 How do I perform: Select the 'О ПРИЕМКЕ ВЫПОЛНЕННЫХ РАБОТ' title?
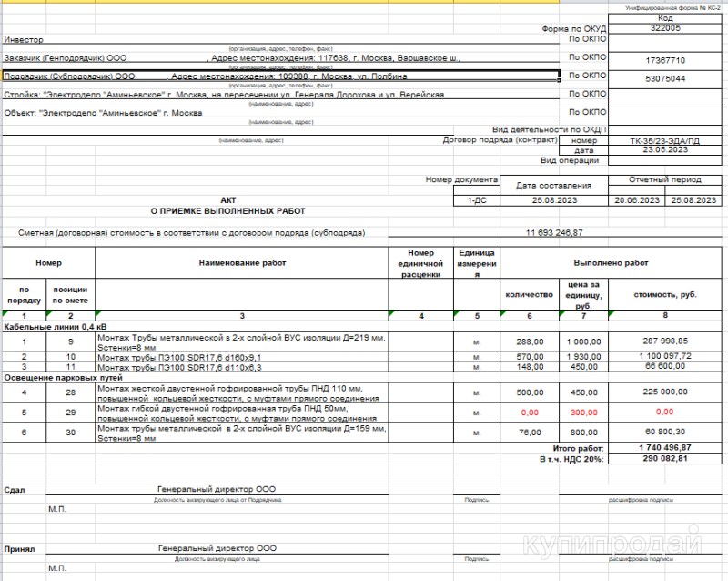[227, 210]
